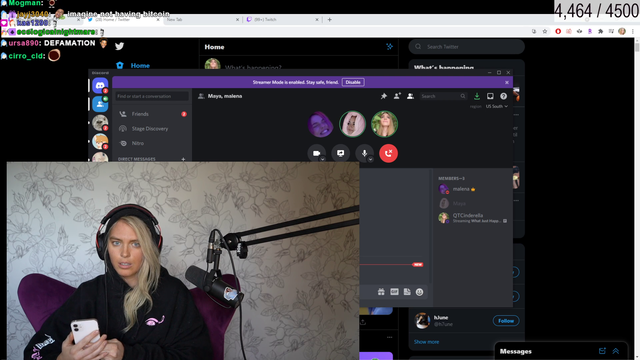Disconnect from call with red hang-up button

[388, 153]
